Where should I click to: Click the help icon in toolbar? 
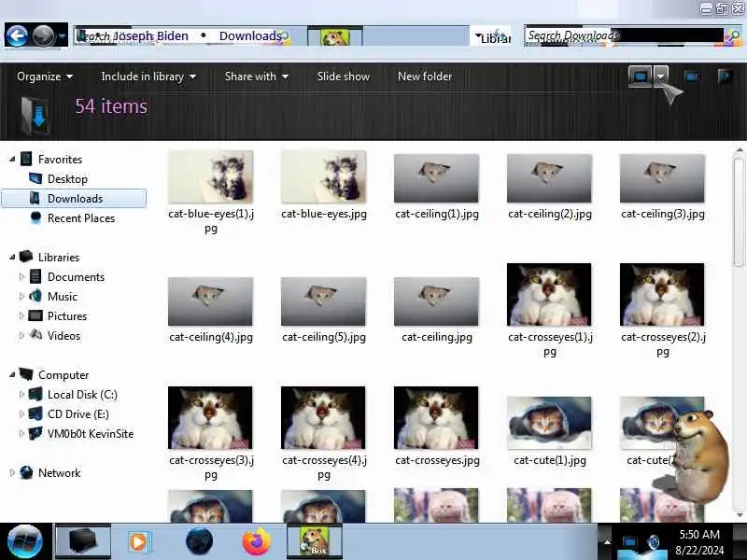(x=725, y=77)
